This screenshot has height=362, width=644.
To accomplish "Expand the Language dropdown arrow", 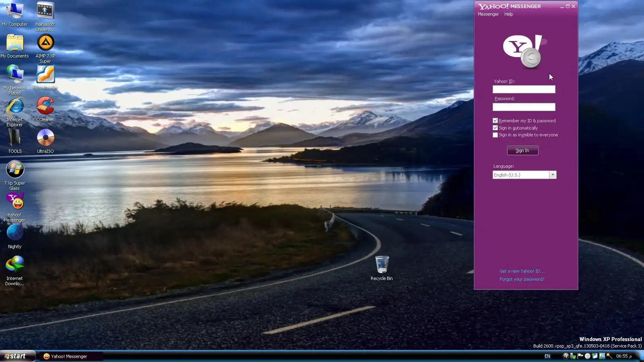I will coord(553,175).
